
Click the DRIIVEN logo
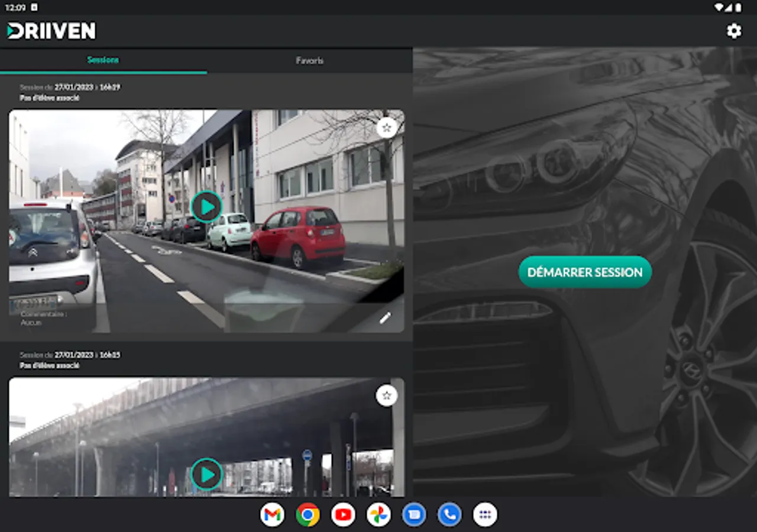pyautogui.click(x=51, y=31)
